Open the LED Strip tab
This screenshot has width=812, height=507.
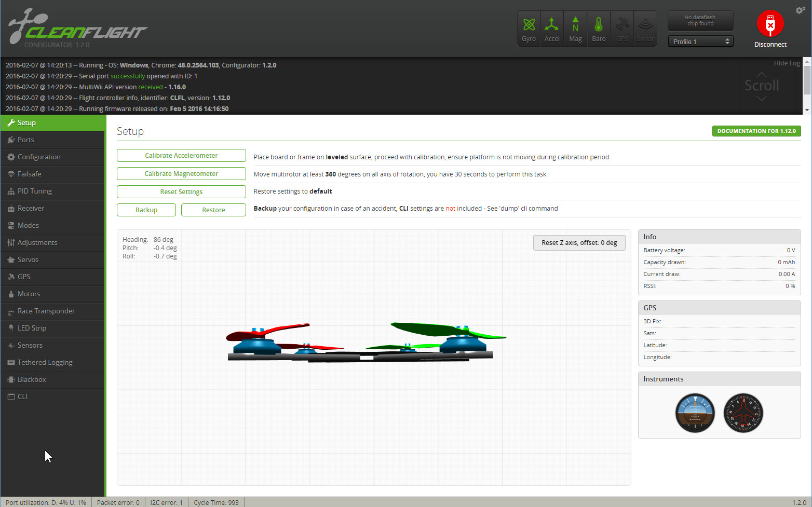point(52,328)
